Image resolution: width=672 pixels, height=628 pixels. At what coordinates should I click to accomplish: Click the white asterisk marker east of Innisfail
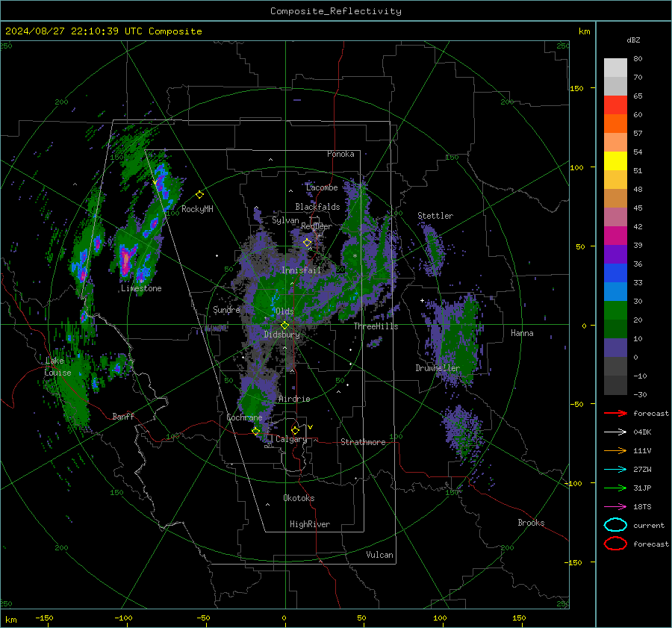355,256
